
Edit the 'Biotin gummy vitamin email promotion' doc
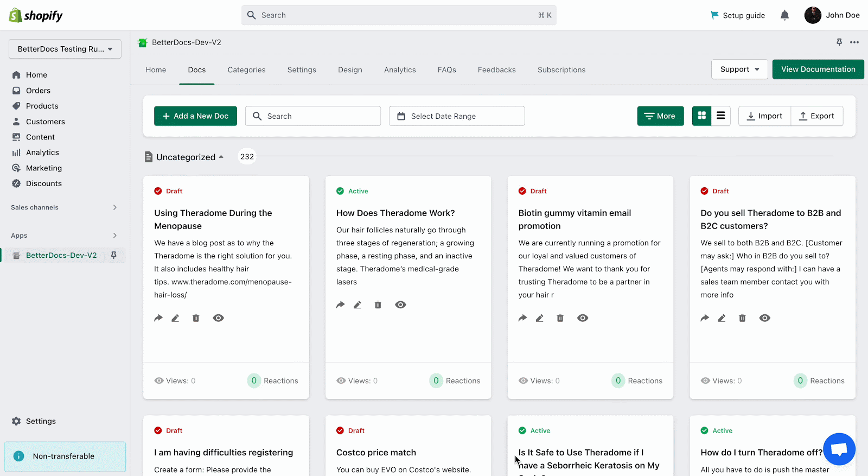(x=540, y=318)
